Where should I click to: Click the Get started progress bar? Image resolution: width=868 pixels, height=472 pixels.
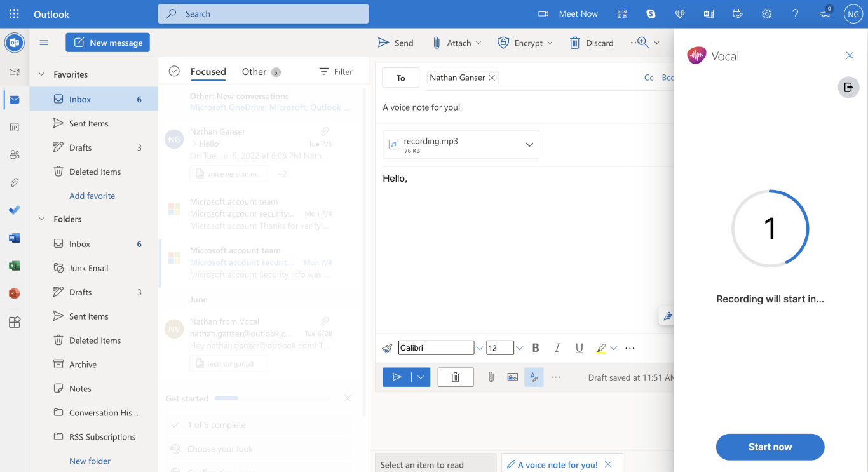point(227,398)
